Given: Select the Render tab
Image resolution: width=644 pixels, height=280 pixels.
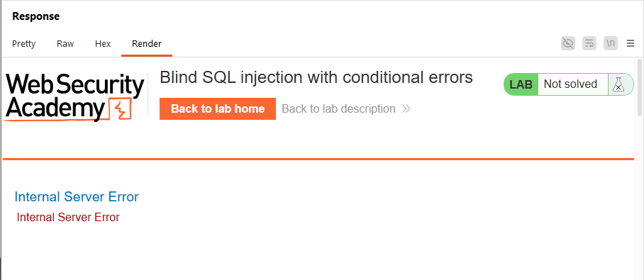Looking at the screenshot, I should [x=147, y=43].
